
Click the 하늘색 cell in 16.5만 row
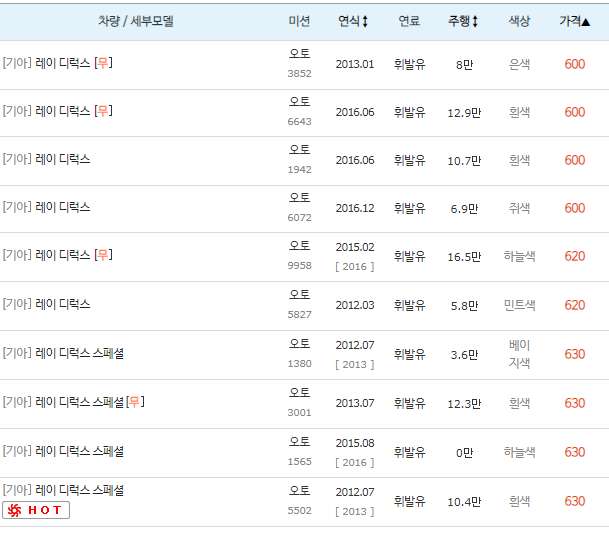point(519,256)
